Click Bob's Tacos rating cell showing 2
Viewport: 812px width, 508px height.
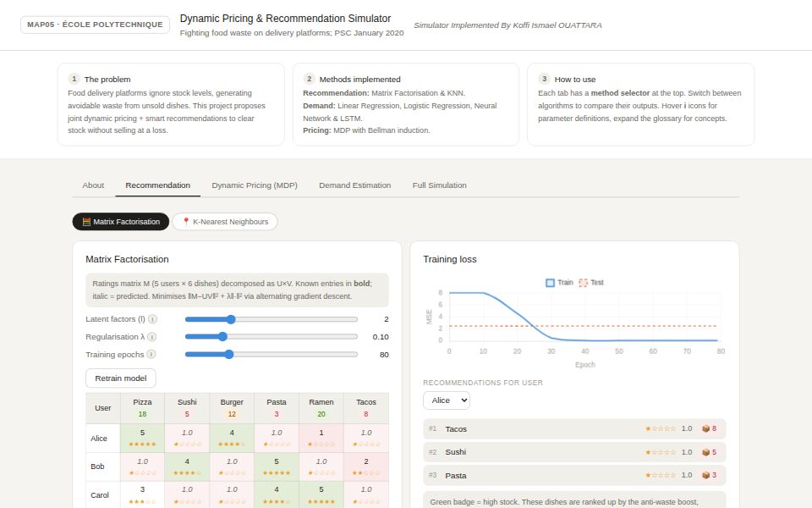click(x=366, y=467)
